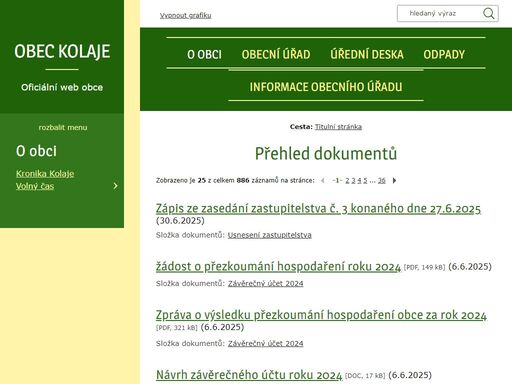Screen dimensions: 512x384
Task: Open the O OBCI menu item
Action: [204, 54]
